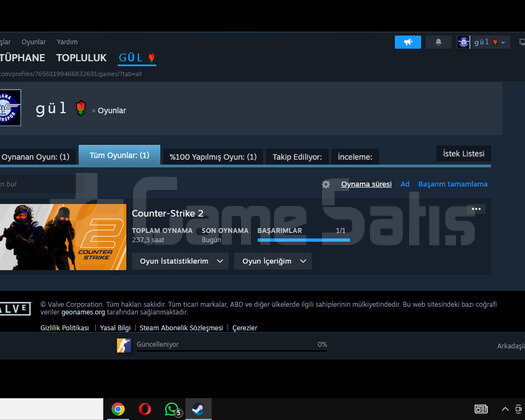Sort games by Ad

(x=405, y=184)
